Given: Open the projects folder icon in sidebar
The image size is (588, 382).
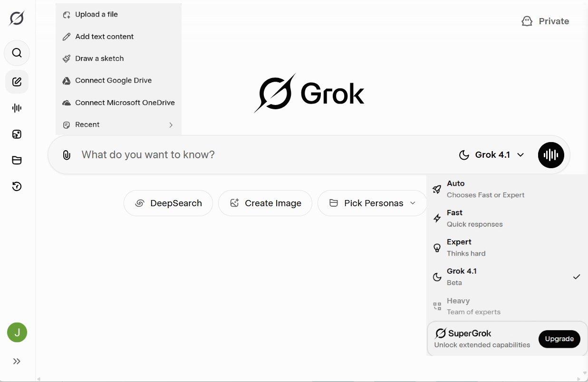Looking at the screenshot, I should pos(17,160).
